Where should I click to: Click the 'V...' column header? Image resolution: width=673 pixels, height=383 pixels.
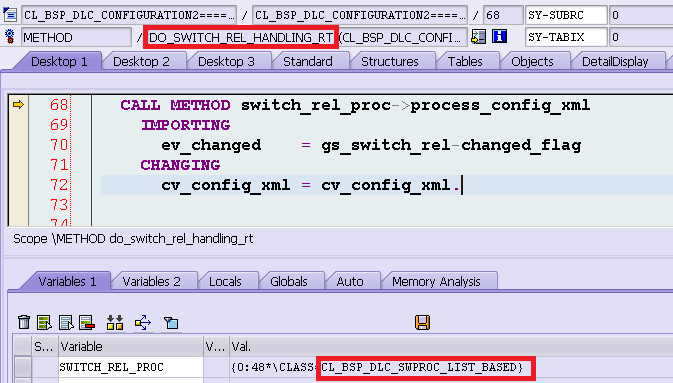(216, 346)
